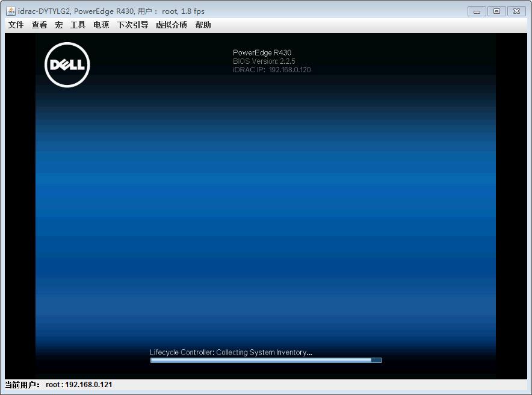Open the 虚拟介质 (Virtual Media) menu
The height and width of the screenshot is (395, 532).
[171, 25]
